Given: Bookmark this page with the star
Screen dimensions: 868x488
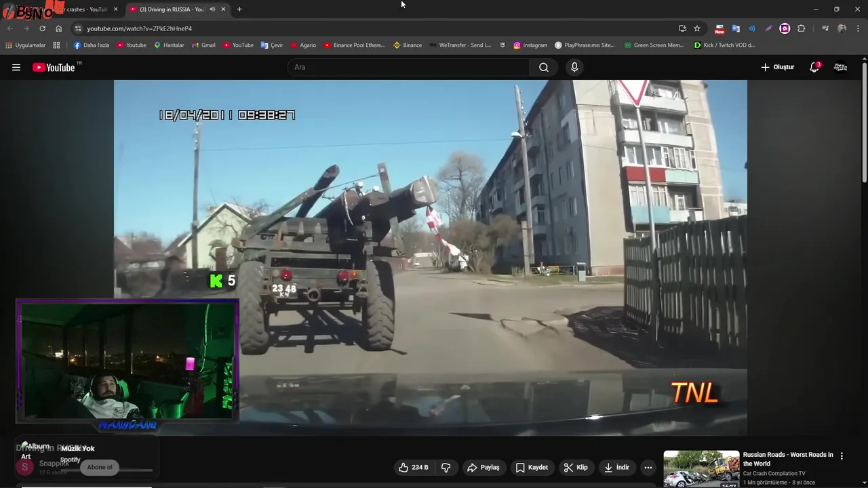Looking at the screenshot, I should pyautogui.click(x=697, y=28).
